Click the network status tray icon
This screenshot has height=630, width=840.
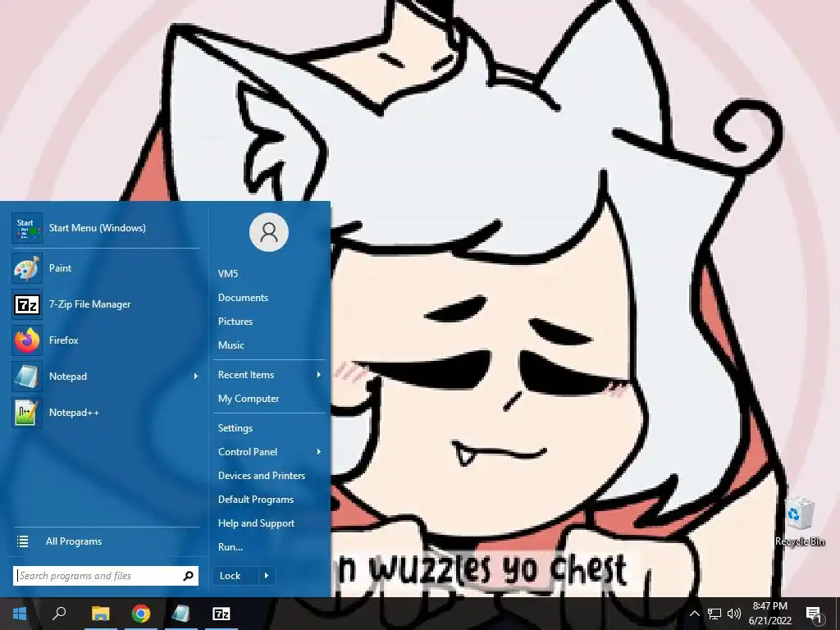tap(714, 614)
